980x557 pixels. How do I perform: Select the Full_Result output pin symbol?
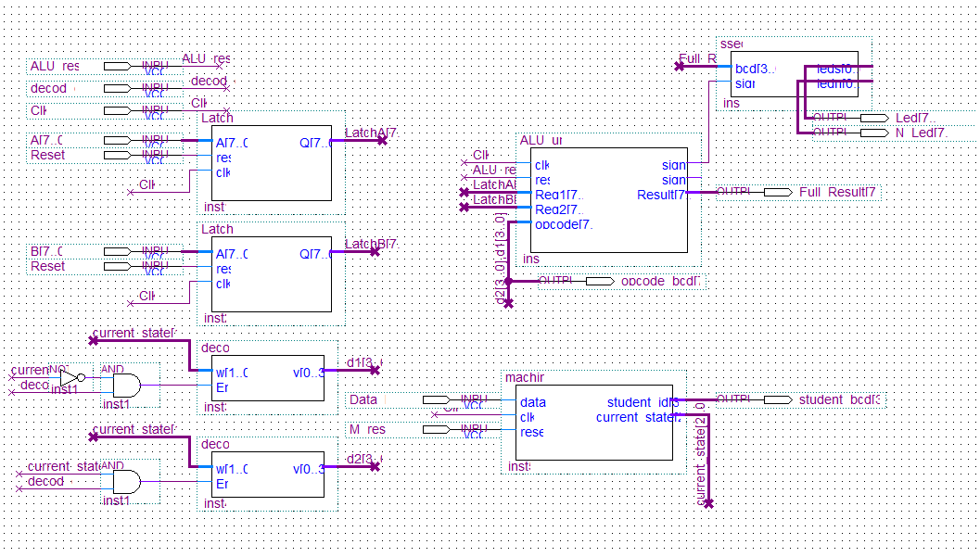tap(778, 193)
